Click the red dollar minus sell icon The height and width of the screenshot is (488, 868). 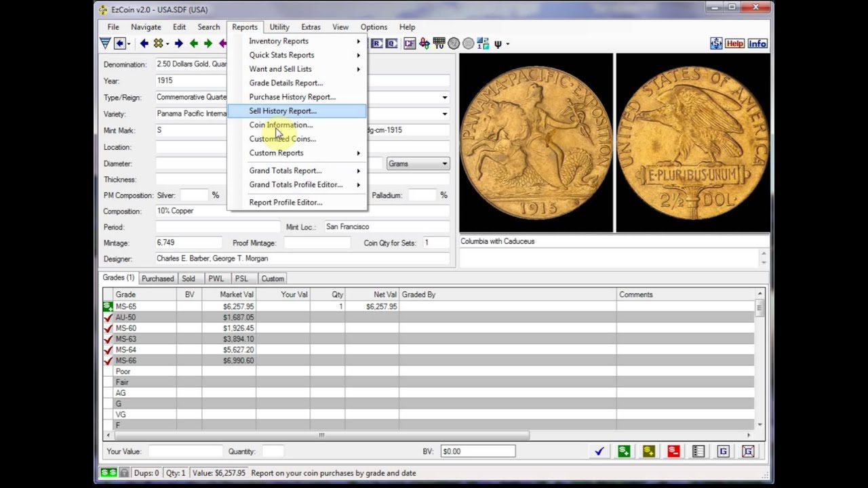click(673, 451)
